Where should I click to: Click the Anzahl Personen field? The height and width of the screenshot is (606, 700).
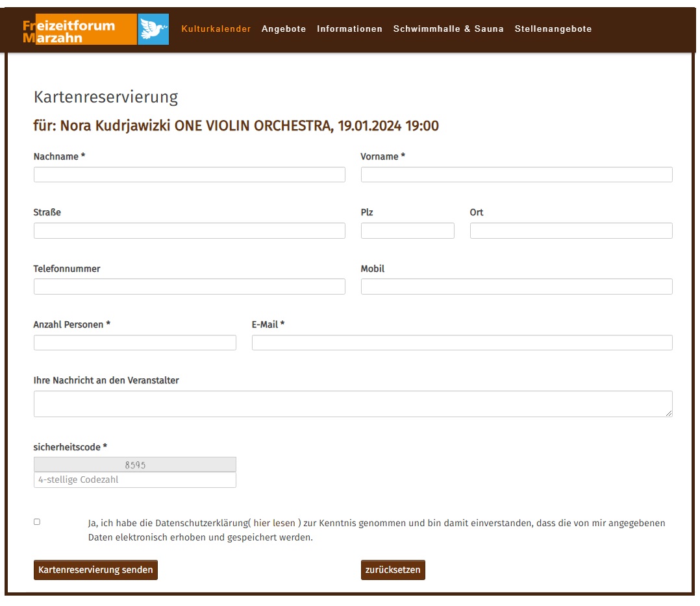tap(135, 343)
